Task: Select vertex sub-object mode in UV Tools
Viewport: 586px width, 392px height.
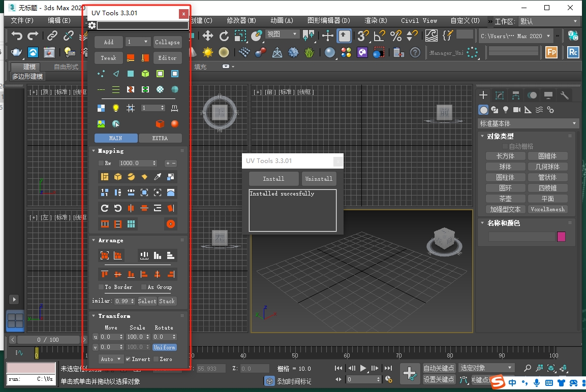Action: [101, 74]
